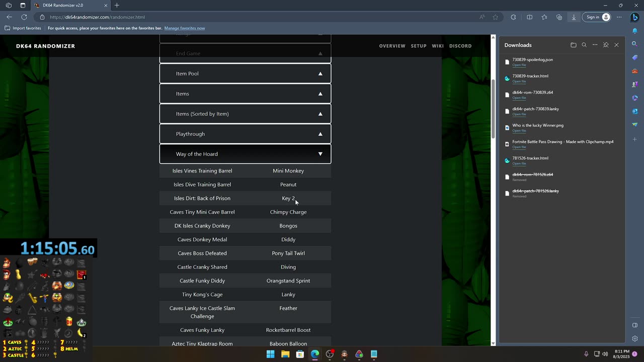Collapse the Way of the Hoard section
This screenshot has width=644, height=362.
[245, 154]
